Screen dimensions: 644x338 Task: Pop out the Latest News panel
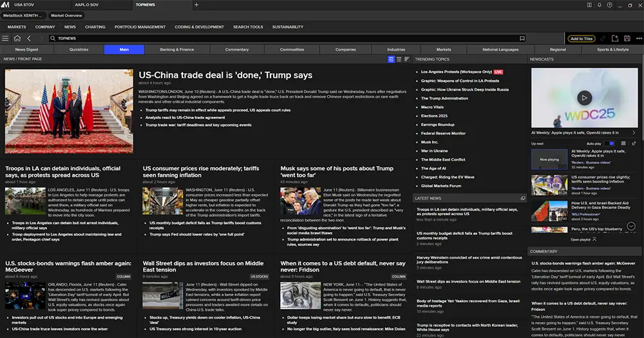522,198
